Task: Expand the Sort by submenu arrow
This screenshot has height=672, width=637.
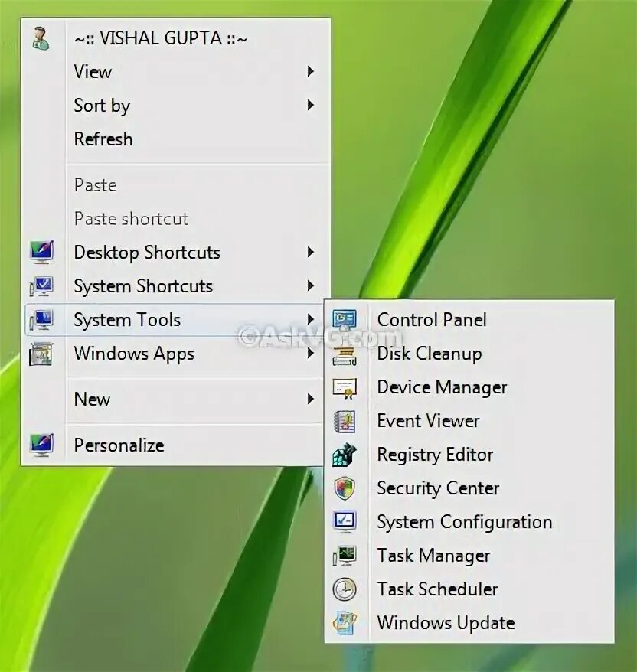Action: [x=311, y=105]
